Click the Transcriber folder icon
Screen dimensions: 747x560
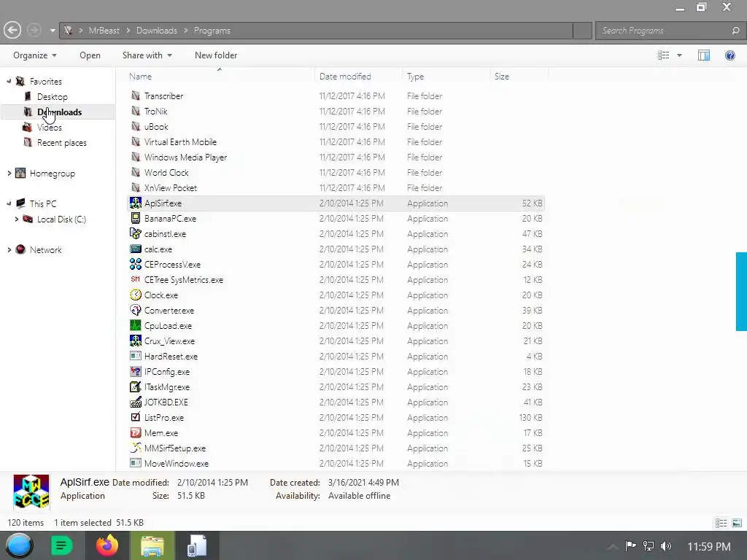point(135,96)
